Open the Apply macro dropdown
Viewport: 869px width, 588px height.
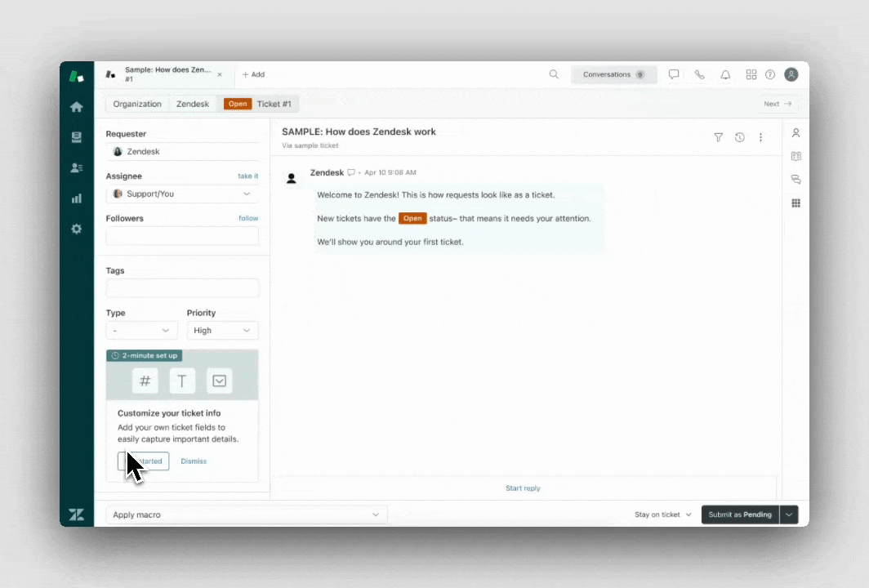[x=246, y=514]
